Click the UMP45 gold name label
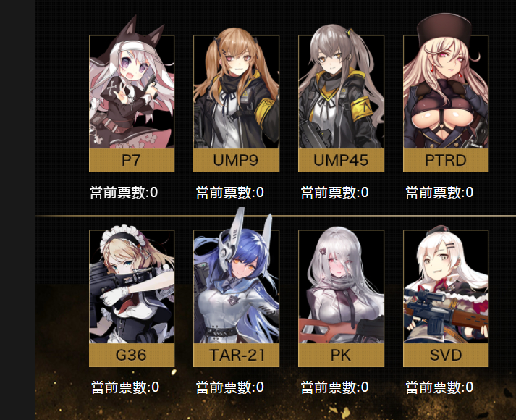This screenshot has height=420, width=516. (342, 160)
